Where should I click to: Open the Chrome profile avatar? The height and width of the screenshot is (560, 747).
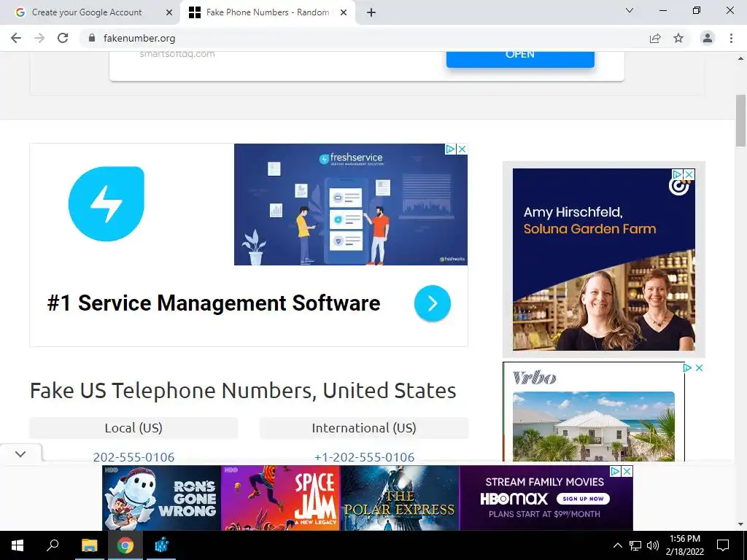pos(708,38)
